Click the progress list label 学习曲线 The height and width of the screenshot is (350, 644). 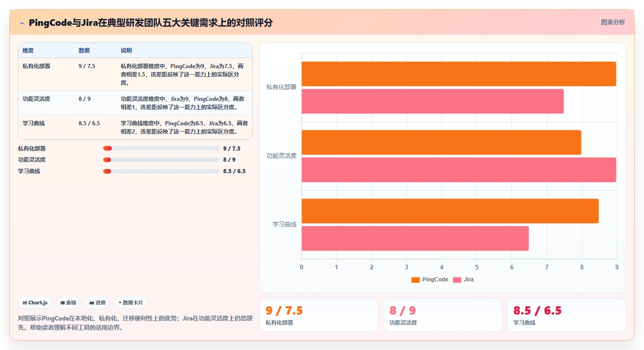click(x=29, y=171)
